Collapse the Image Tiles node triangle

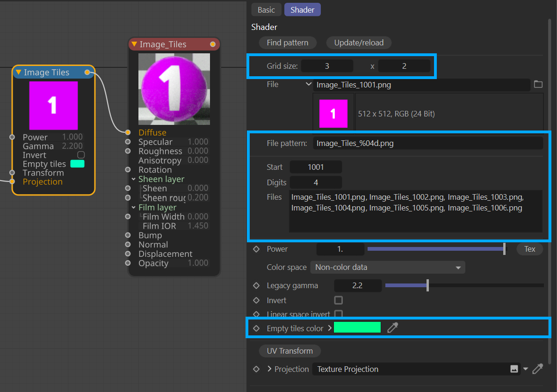click(x=18, y=73)
